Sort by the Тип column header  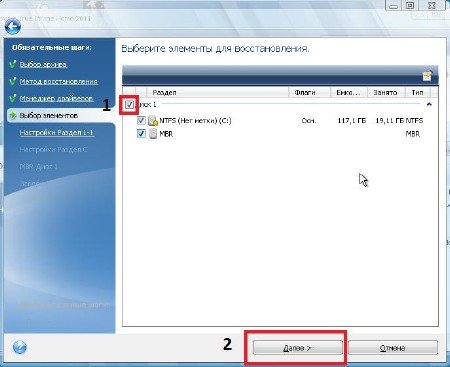click(x=418, y=92)
